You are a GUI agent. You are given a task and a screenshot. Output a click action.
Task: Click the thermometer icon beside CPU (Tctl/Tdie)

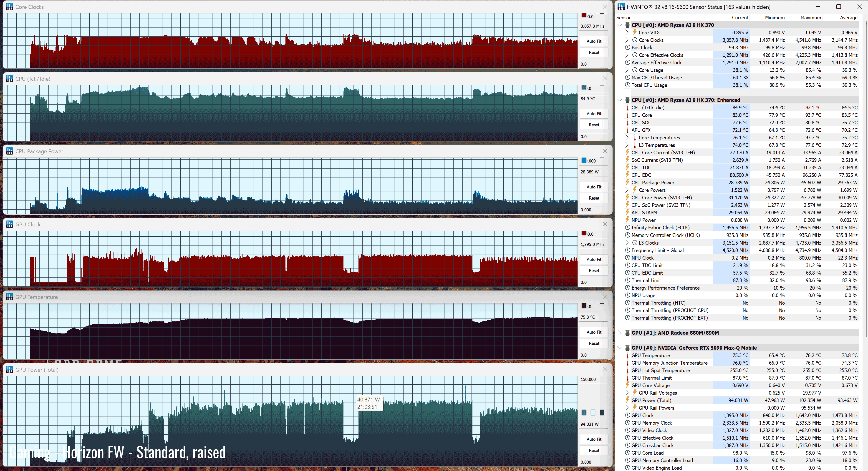coord(627,108)
